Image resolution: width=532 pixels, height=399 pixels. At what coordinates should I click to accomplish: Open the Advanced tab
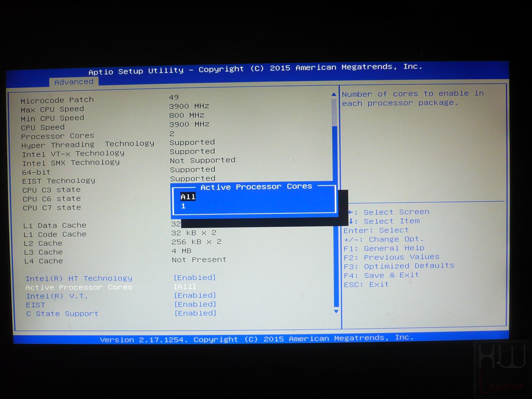74,82
